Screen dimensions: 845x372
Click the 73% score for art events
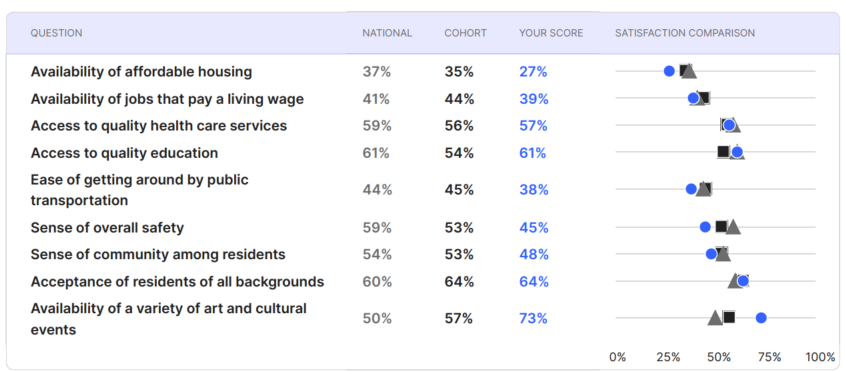[534, 319]
